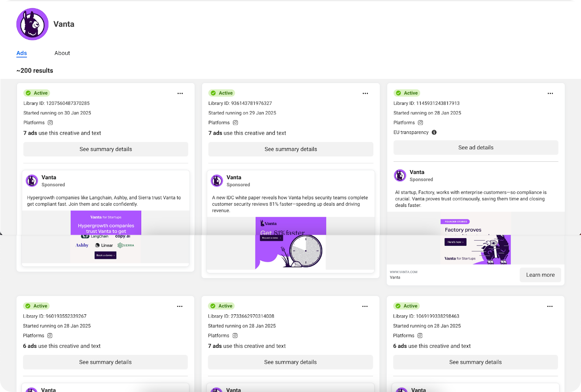Click Here's how button in Factory creative
The height and width of the screenshot is (392, 581).
[x=455, y=242]
